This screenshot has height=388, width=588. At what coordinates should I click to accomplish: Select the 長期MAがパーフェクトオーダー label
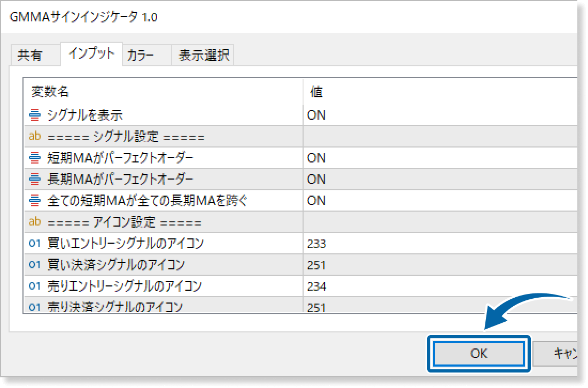[120, 179]
